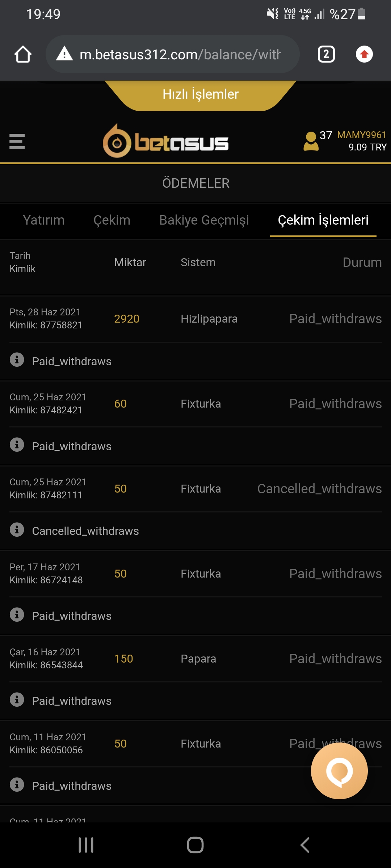
Task: Tap the user profile avatar icon
Action: tap(311, 141)
